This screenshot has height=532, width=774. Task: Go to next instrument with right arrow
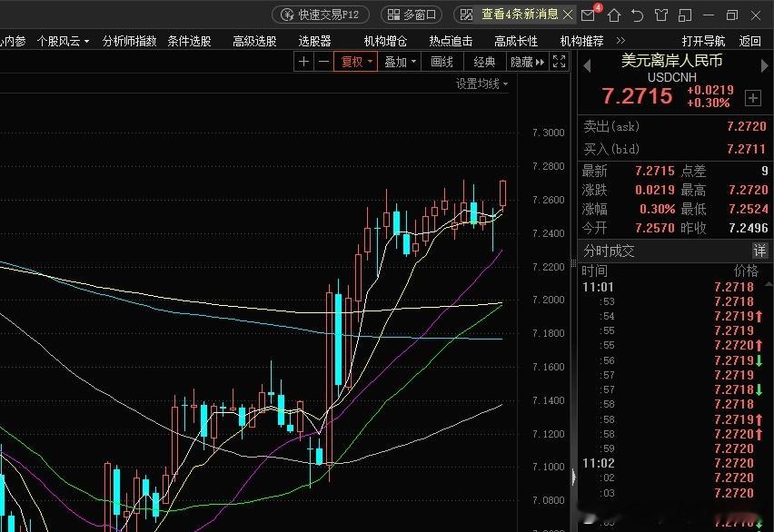(x=765, y=65)
